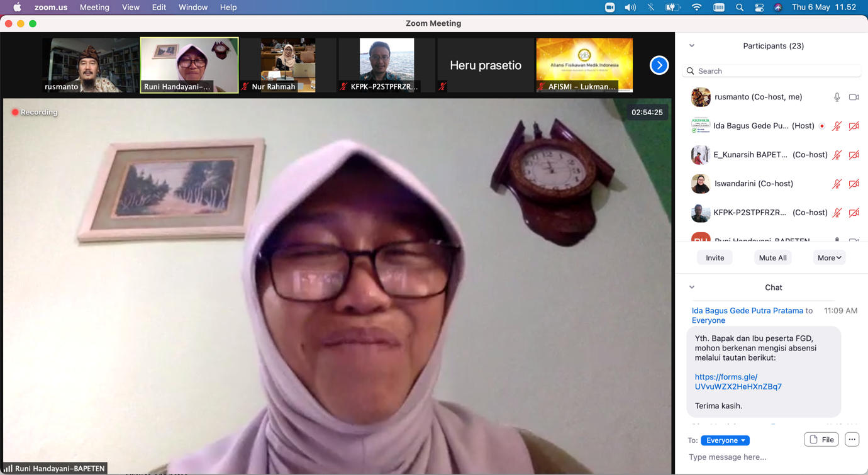This screenshot has width=868, height=475.
Task: Open the Edit menu
Action: tap(159, 8)
